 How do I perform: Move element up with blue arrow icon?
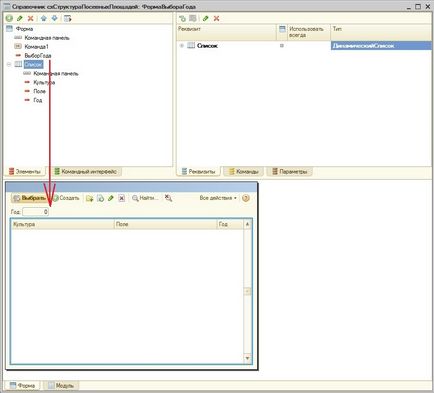44,18
